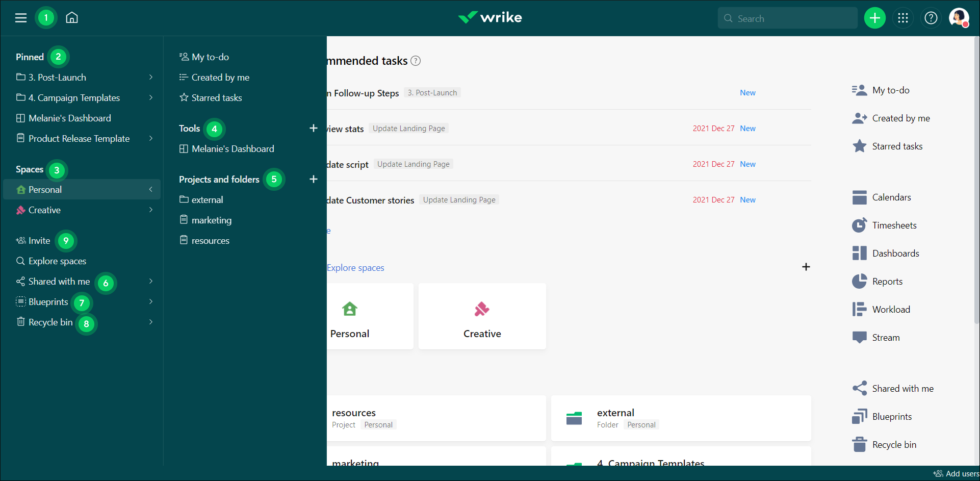Viewport: 980px width, 481px height.
Task: Open the My to-do section
Action: coord(210,57)
